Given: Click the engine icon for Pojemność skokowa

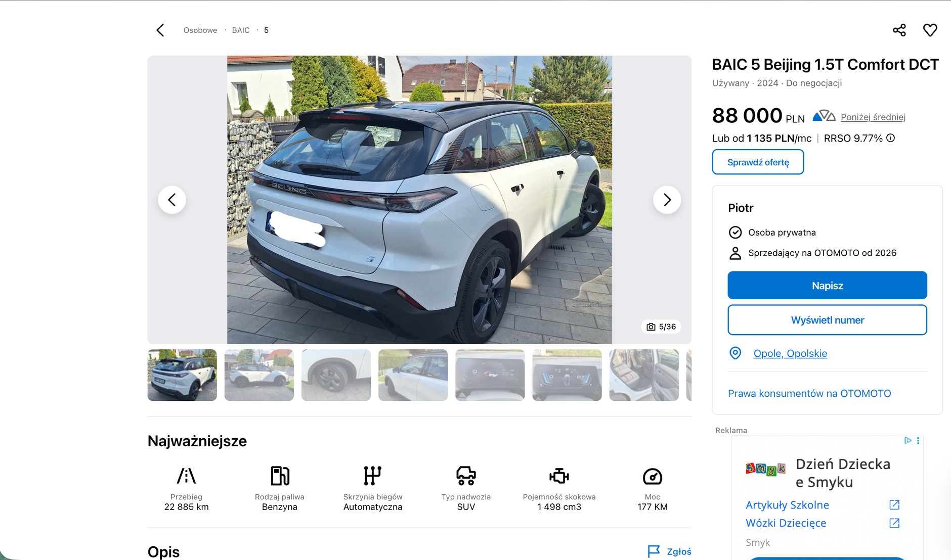Looking at the screenshot, I should 559,476.
